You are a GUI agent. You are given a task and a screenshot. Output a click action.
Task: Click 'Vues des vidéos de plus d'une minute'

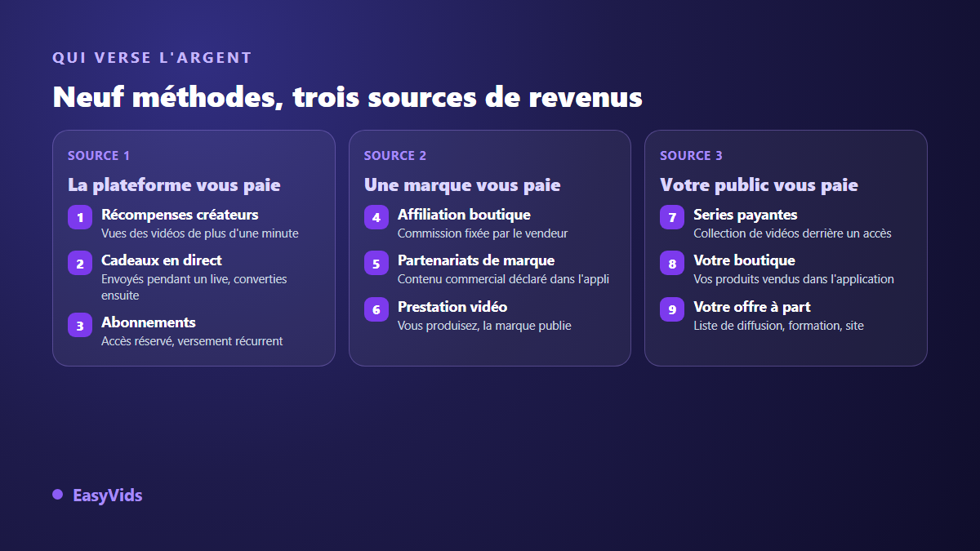200,233
